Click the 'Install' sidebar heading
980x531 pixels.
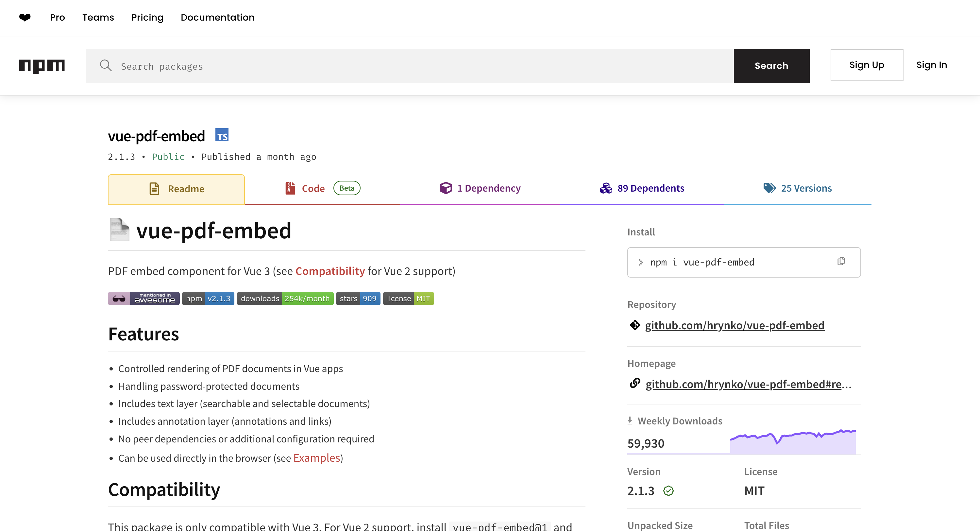tap(641, 232)
